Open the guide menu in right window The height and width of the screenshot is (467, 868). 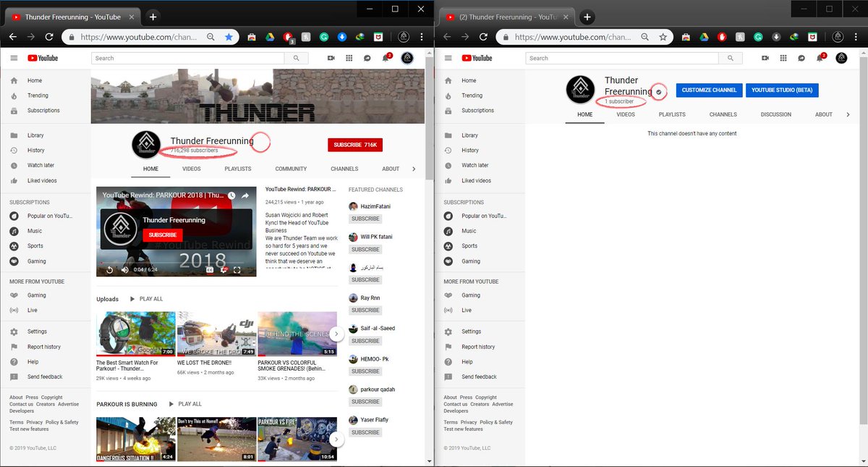click(448, 58)
